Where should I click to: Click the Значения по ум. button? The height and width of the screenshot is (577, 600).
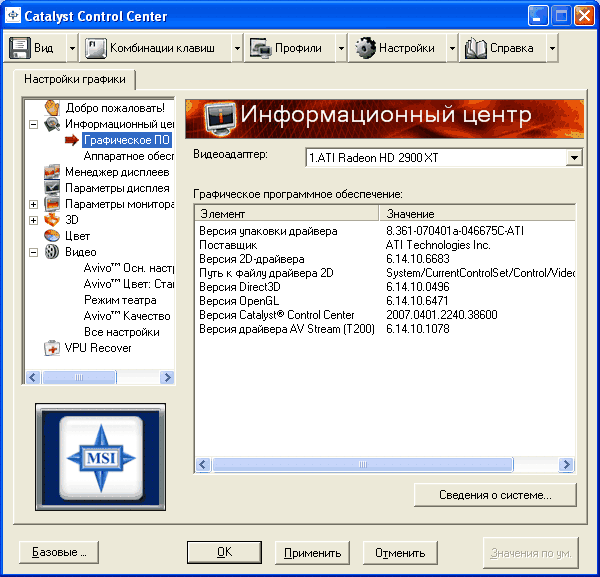coord(531,553)
